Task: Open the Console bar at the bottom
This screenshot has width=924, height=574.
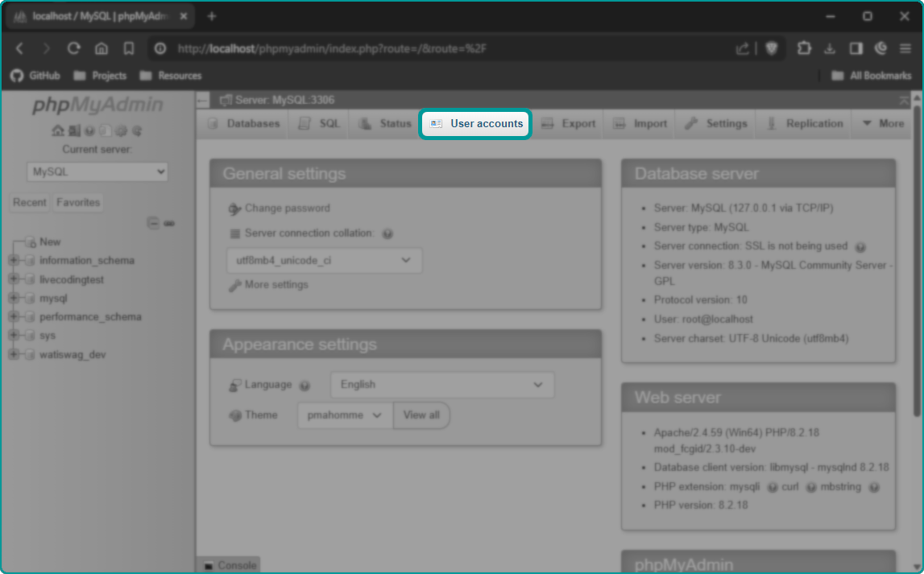Action: pyautogui.click(x=230, y=565)
